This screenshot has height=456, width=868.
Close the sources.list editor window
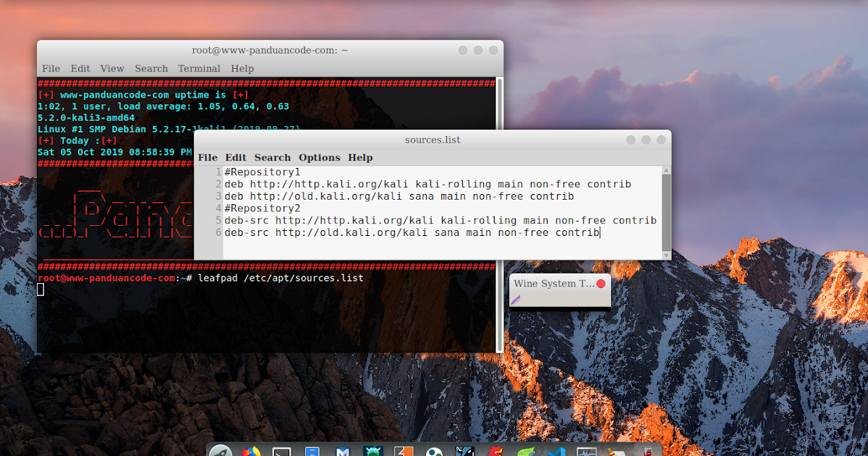pyautogui.click(x=661, y=140)
